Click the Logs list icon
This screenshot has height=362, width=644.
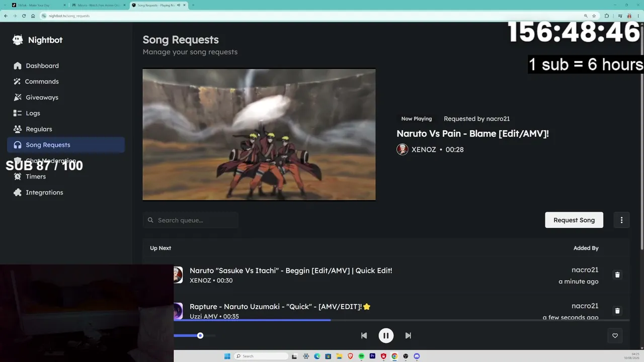[18, 113]
